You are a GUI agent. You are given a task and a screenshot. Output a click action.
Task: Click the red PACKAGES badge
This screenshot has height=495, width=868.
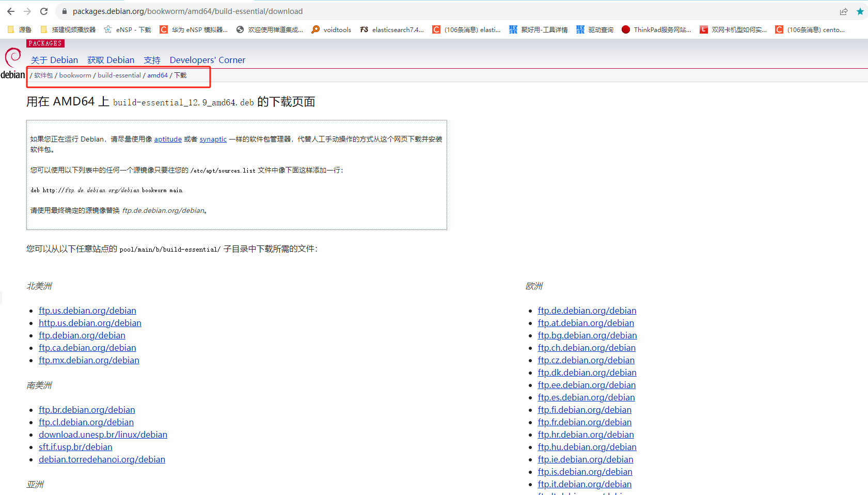coord(45,43)
